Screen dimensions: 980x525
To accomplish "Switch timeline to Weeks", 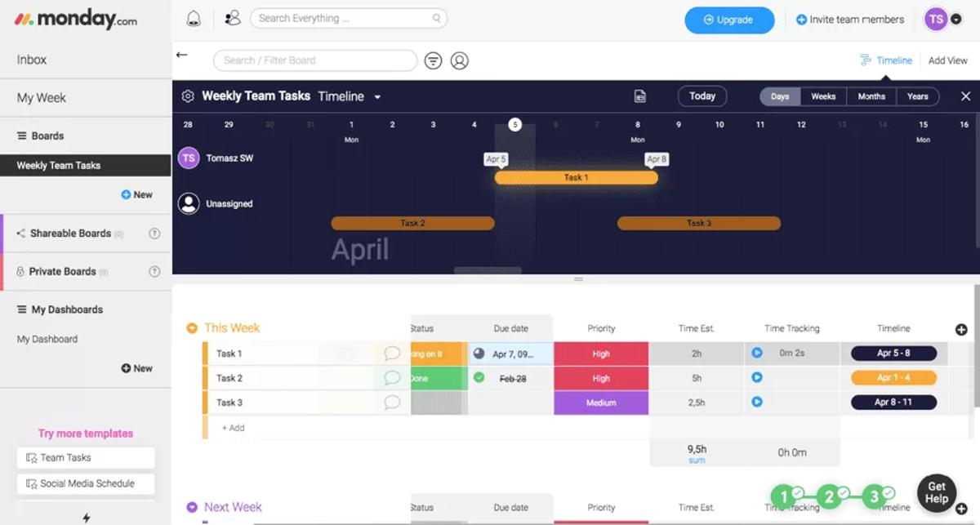I will [823, 96].
